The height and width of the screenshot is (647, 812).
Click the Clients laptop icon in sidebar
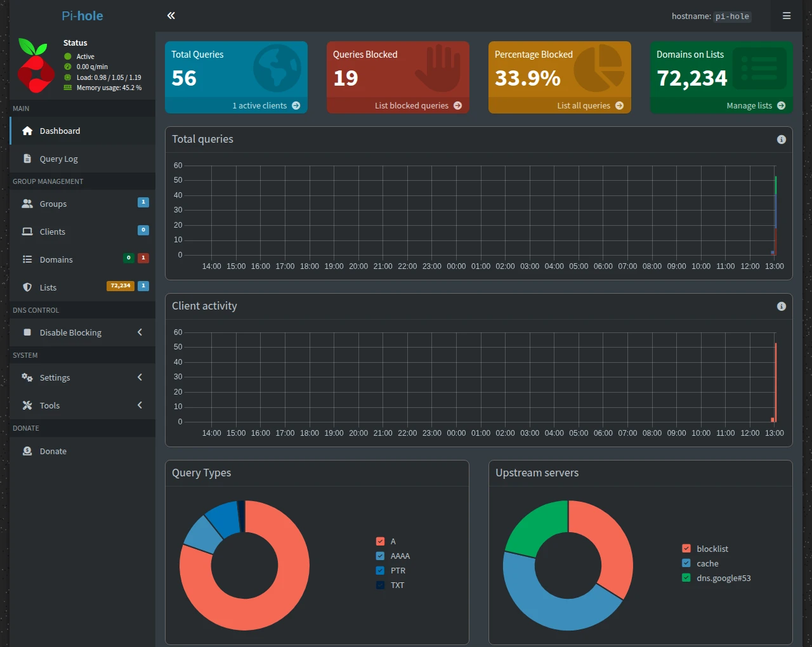tap(27, 232)
